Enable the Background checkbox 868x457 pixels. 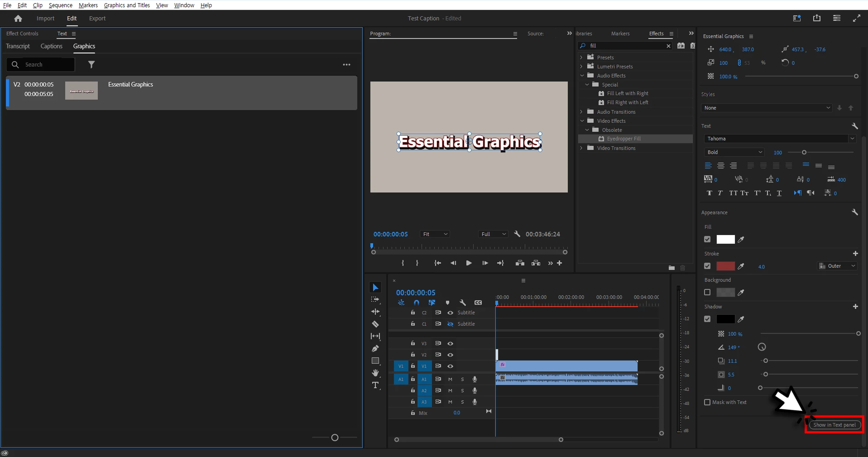707,292
